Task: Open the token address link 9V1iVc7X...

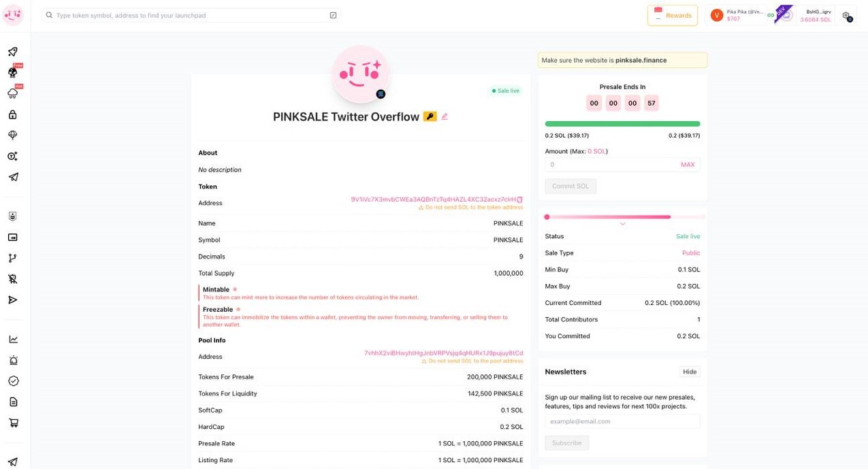Action: tap(433, 199)
